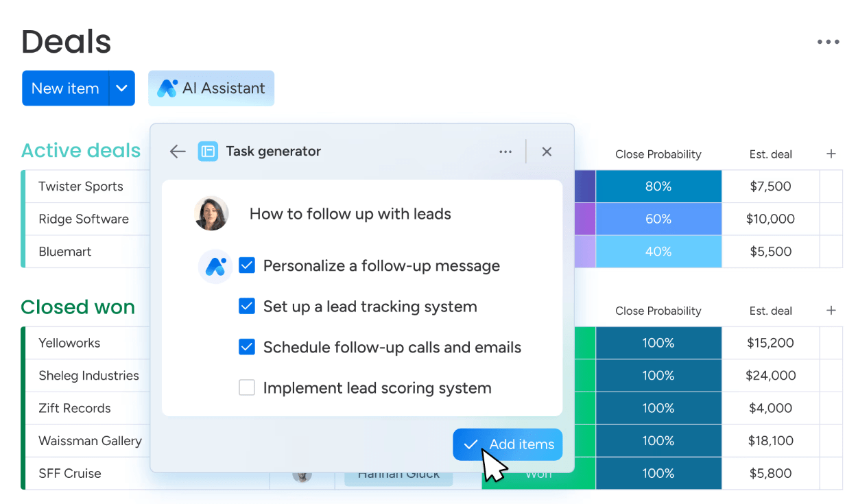Open the board options three-dot menu
Image resolution: width=858 pixels, height=504 pixels.
828,42
